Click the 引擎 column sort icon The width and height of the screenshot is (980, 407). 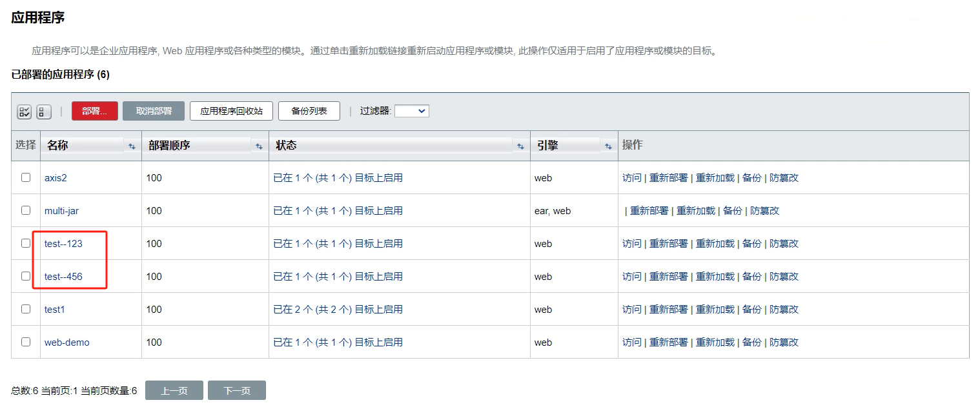(x=608, y=146)
